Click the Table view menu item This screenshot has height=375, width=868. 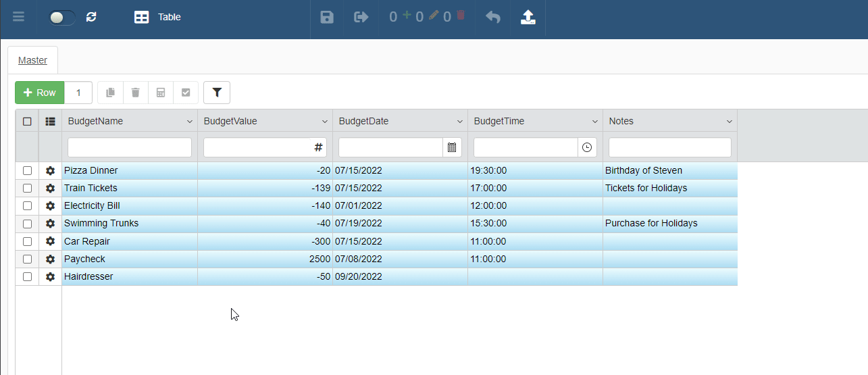tap(158, 17)
